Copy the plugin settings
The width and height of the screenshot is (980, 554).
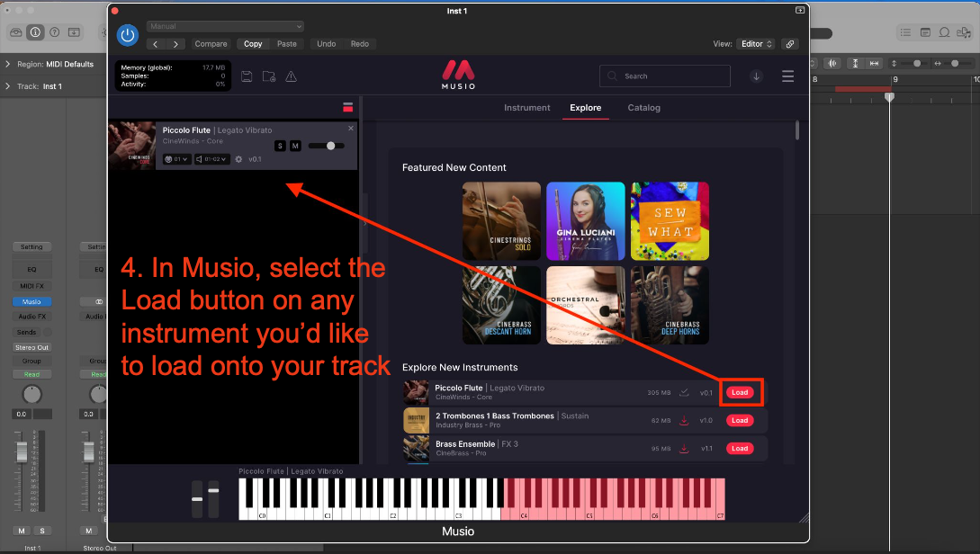253,44
